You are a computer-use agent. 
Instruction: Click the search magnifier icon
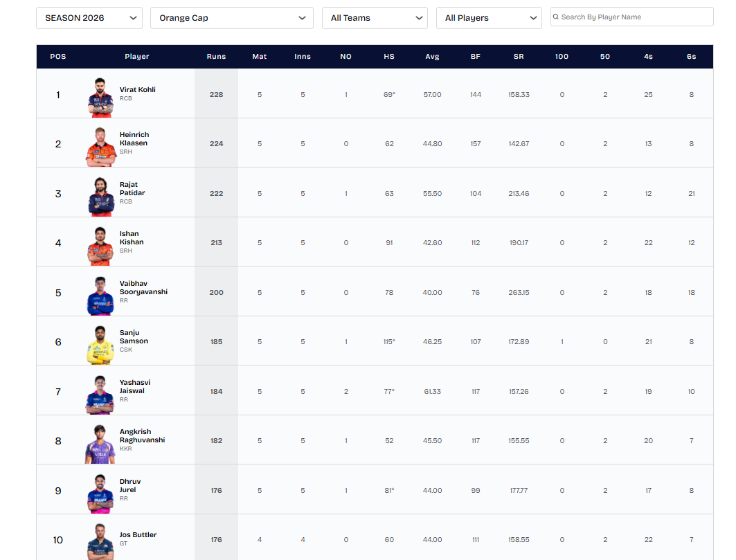(555, 17)
